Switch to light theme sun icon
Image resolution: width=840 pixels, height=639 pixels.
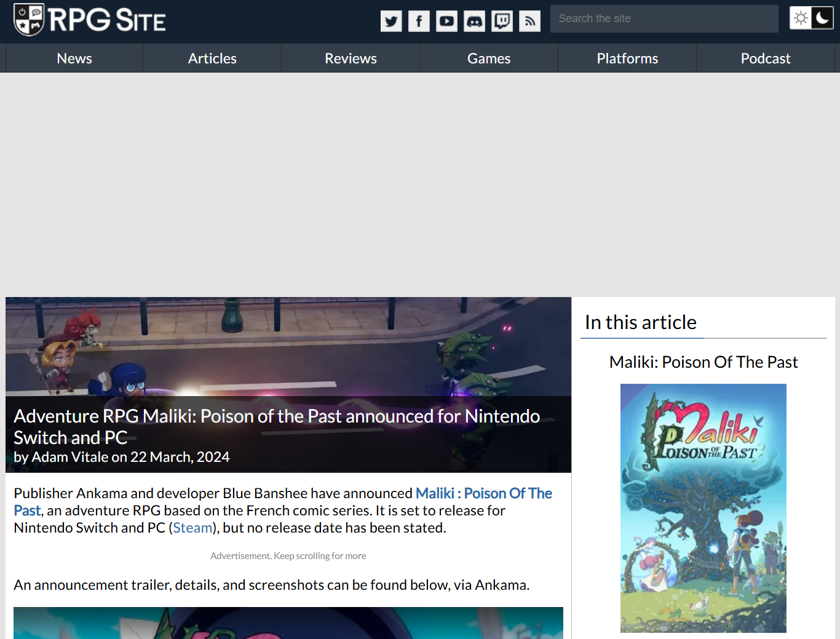tap(801, 18)
